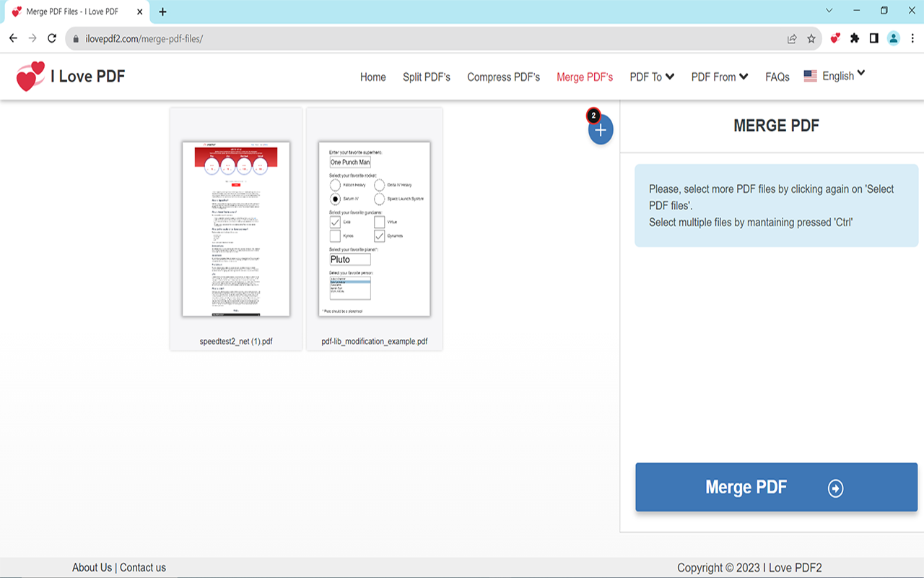The height and width of the screenshot is (578, 924).
Task: Open the browser extensions puzzle icon
Action: pyautogui.click(x=854, y=38)
